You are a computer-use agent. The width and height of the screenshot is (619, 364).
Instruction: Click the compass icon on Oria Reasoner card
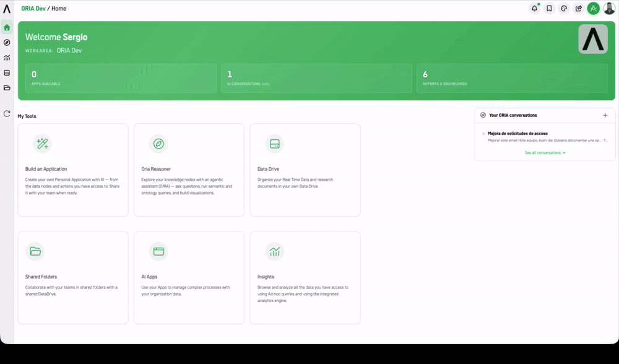[158, 144]
